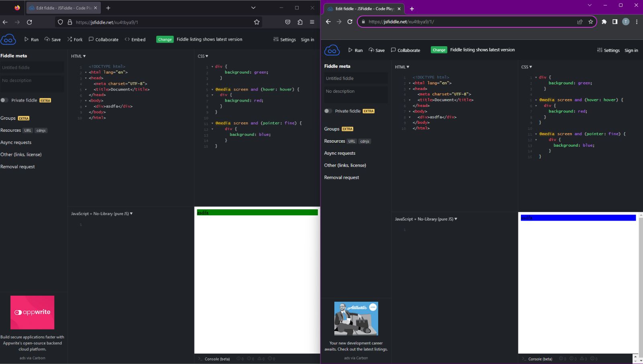The image size is (643, 364).
Task: Open Firefox Pocket save icon
Action: 288,22
